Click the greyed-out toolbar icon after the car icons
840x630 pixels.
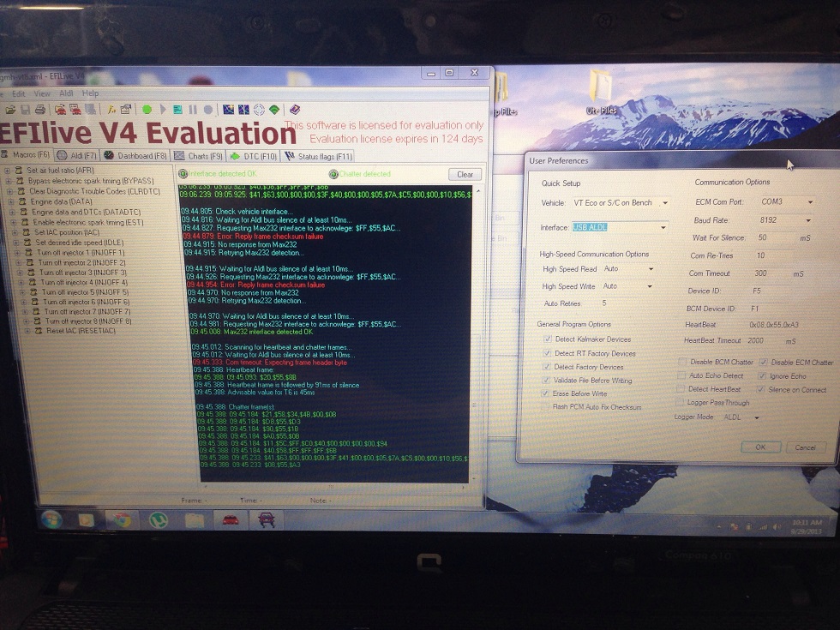pos(91,110)
